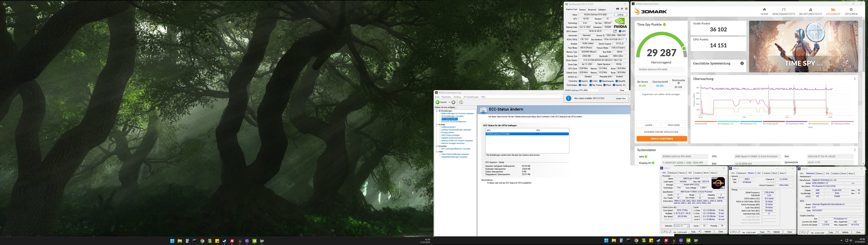The width and height of the screenshot is (868, 245).
Task: Open the 3D-Einstellungen menu in NVIDIA menu bar
Action: 471,97
